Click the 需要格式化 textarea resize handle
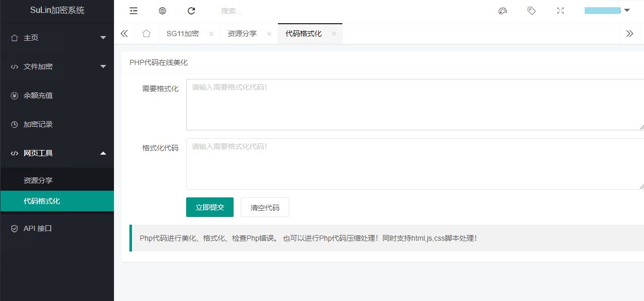644x301 pixels. pos(641,127)
